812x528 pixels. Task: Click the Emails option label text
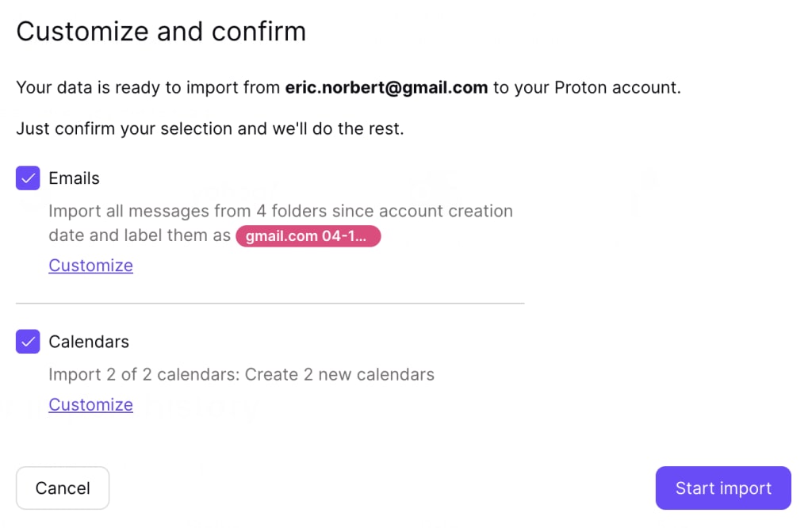tap(74, 178)
